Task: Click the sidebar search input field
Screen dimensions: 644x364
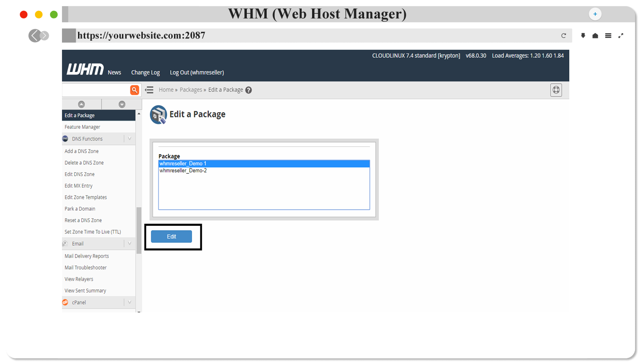Action: point(96,90)
